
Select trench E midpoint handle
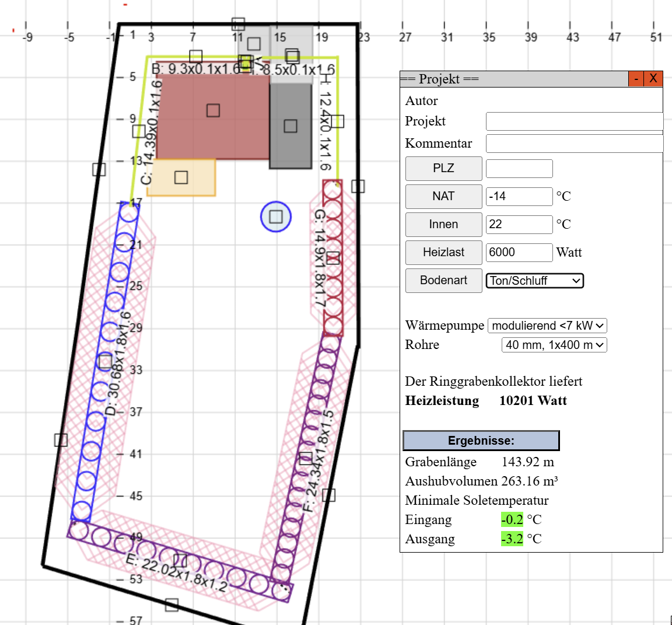(180, 560)
